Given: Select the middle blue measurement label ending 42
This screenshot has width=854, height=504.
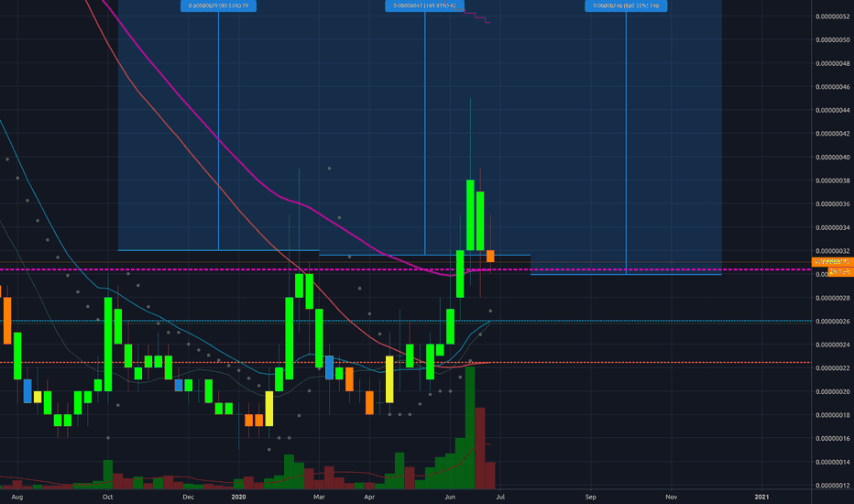Looking at the screenshot, I should 425,6.
